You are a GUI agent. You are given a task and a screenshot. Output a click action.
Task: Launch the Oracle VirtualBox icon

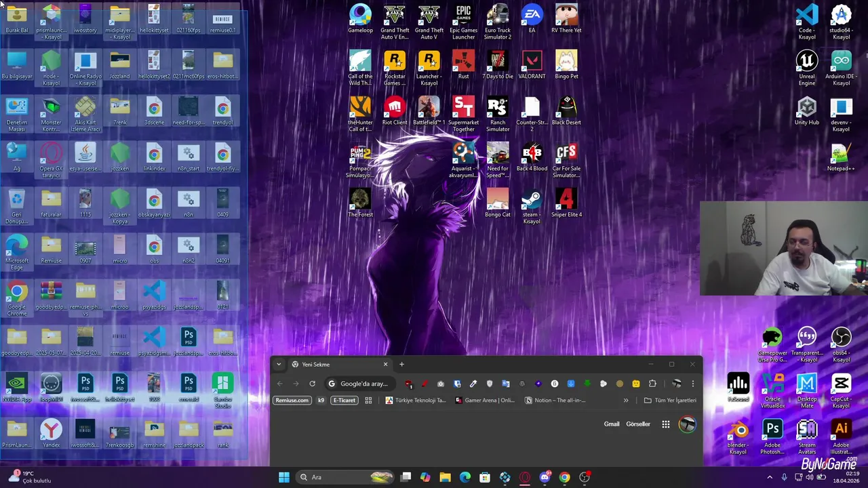772,390
